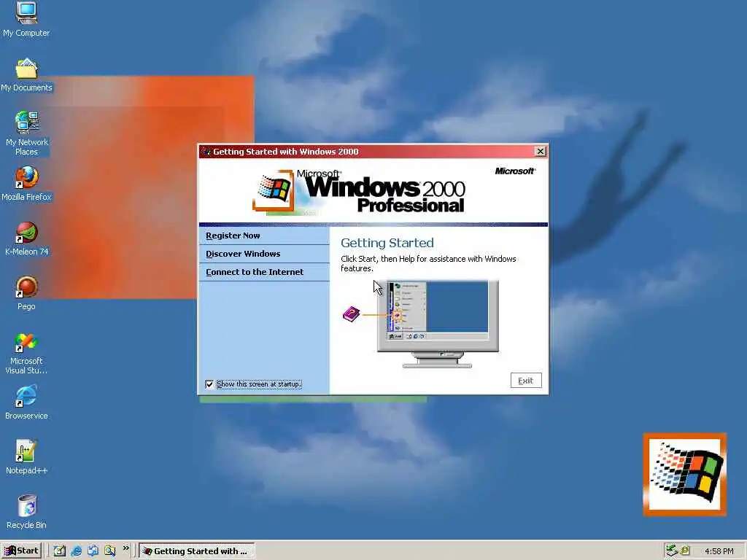Select the Browservice desktop shortcut
The height and width of the screenshot is (560, 747).
[26, 402]
